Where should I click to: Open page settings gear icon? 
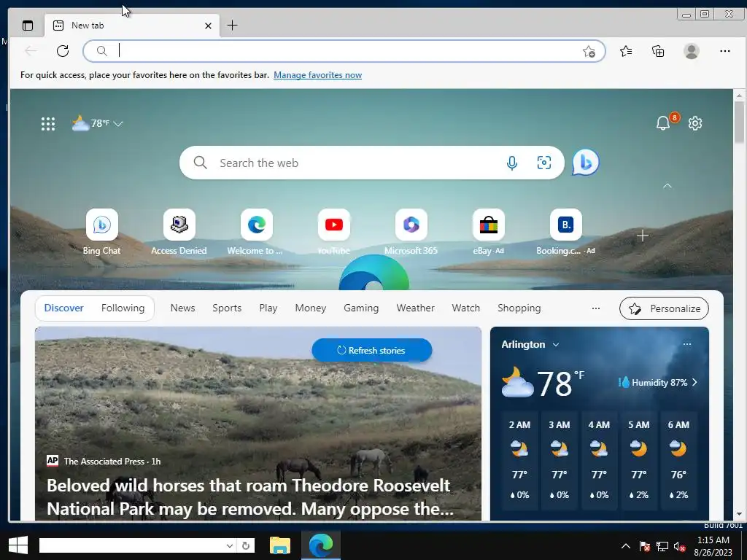695,123
